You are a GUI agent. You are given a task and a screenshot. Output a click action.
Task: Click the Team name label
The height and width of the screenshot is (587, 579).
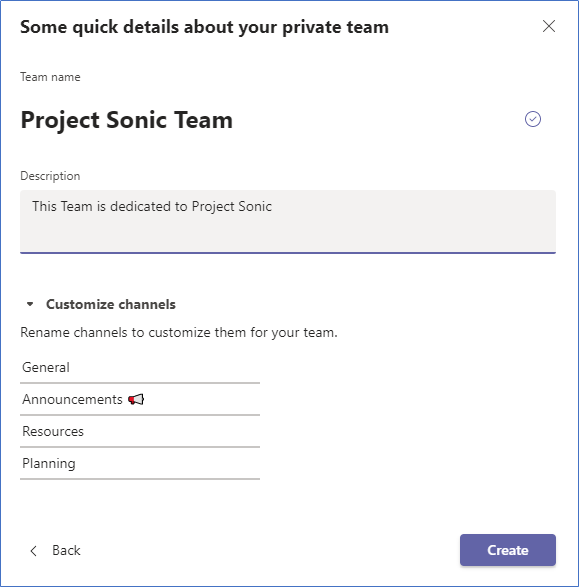point(50,77)
